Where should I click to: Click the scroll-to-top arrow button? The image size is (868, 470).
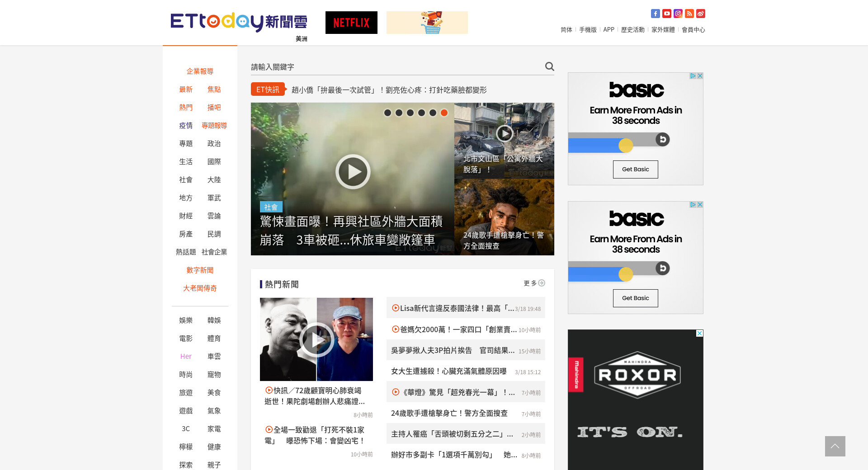point(835,446)
